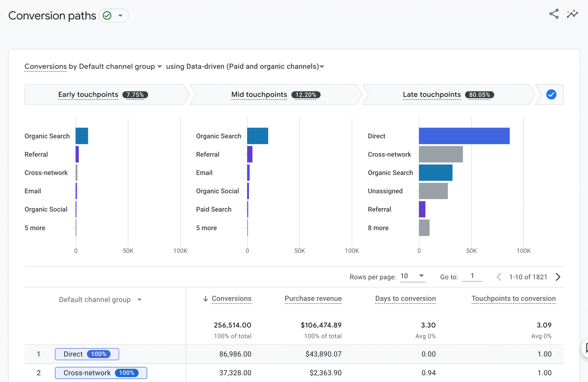The image size is (588, 382).
Task: Select the Late touchpoints segment
Action: click(x=432, y=95)
